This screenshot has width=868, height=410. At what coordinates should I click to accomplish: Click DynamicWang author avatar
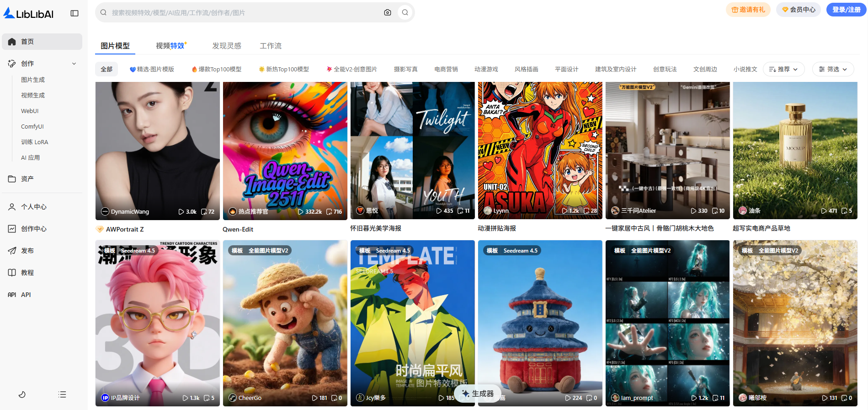105,211
